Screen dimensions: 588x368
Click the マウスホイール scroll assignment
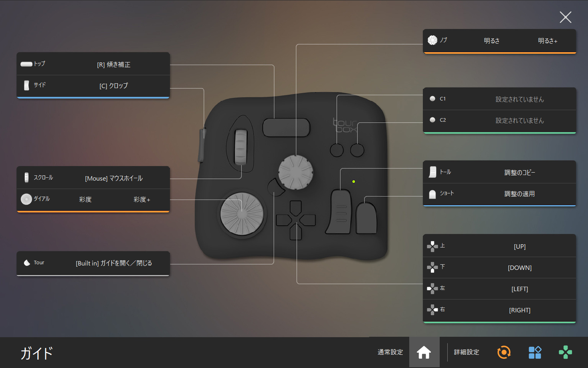pos(114,179)
